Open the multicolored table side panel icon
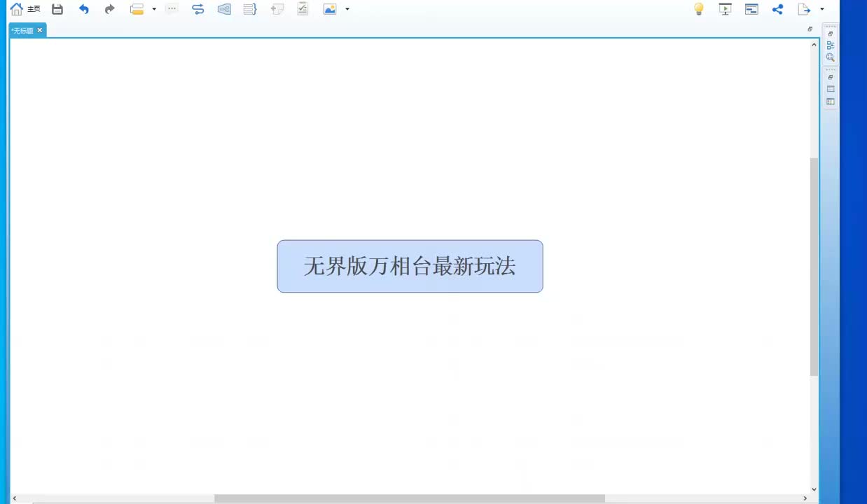This screenshot has height=504, width=867. pyautogui.click(x=831, y=101)
